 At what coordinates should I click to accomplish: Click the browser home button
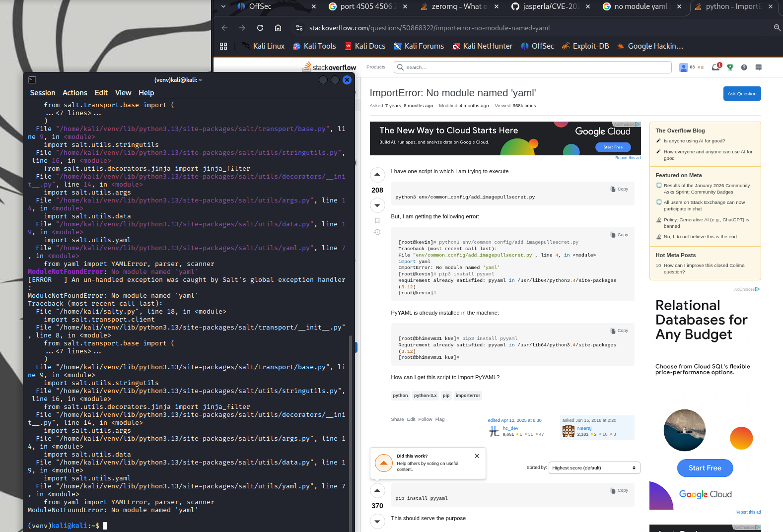[x=278, y=28]
